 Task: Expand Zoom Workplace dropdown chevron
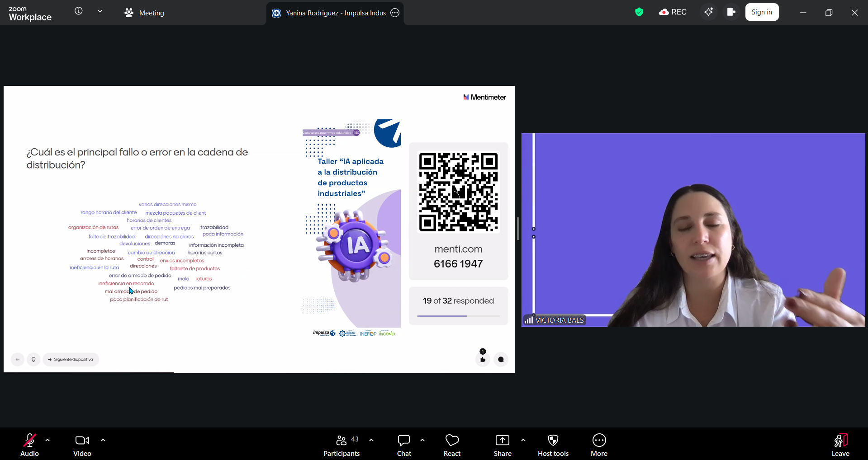(100, 11)
